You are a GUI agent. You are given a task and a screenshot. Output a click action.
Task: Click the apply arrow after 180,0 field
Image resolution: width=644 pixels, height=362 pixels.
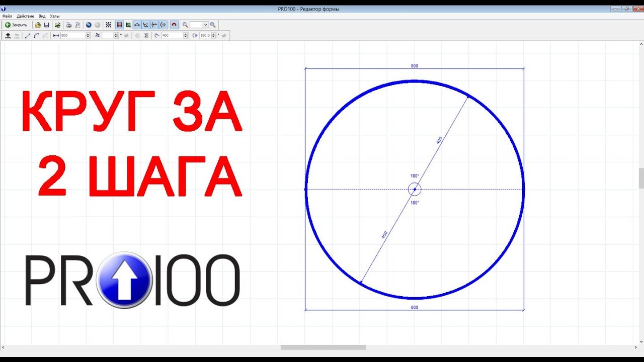(224, 36)
